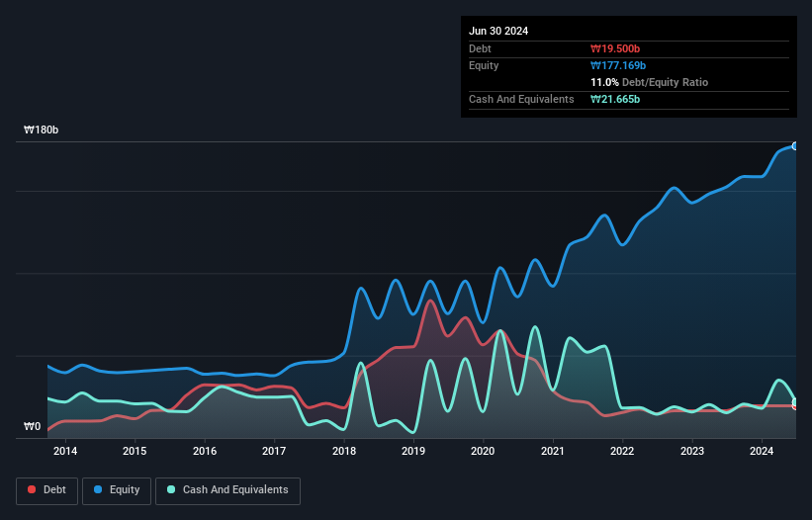The image size is (812, 520).
Task: Click the 2014 x-axis label
Action: coord(65,451)
